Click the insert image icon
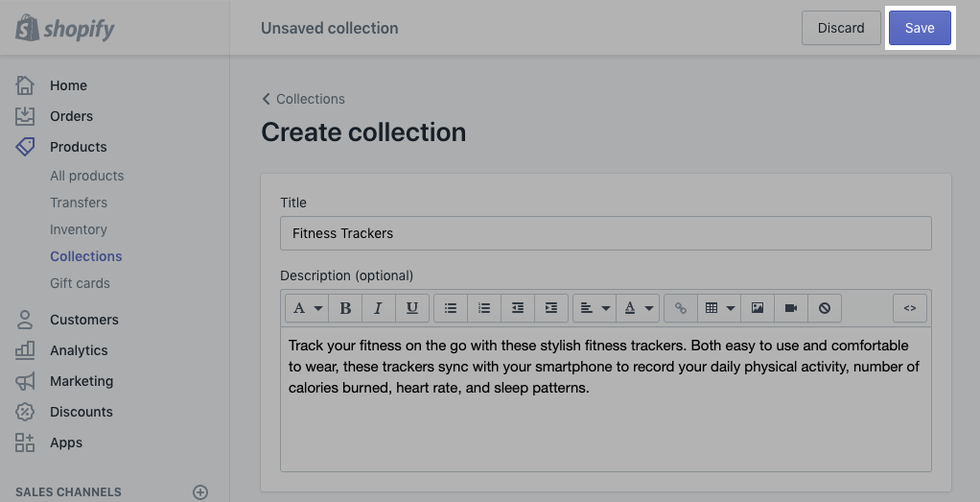This screenshot has height=502, width=980. click(758, 308)
